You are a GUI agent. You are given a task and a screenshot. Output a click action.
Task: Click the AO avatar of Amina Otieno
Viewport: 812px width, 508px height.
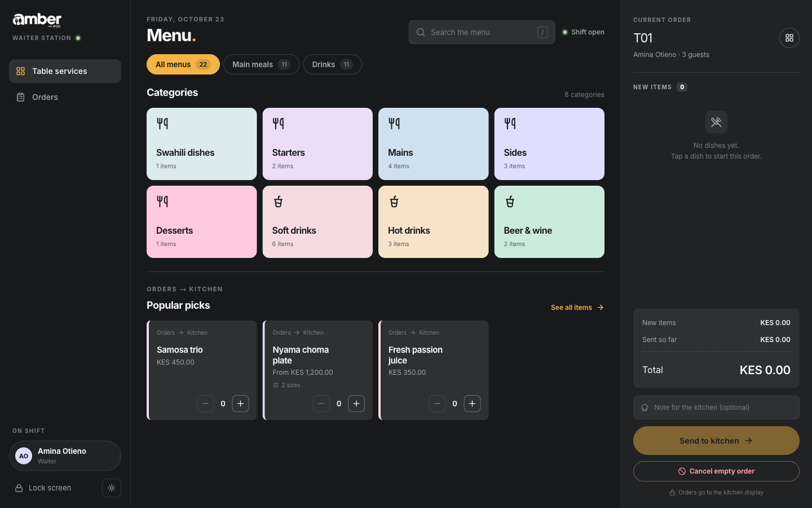[x=24, y=456]
